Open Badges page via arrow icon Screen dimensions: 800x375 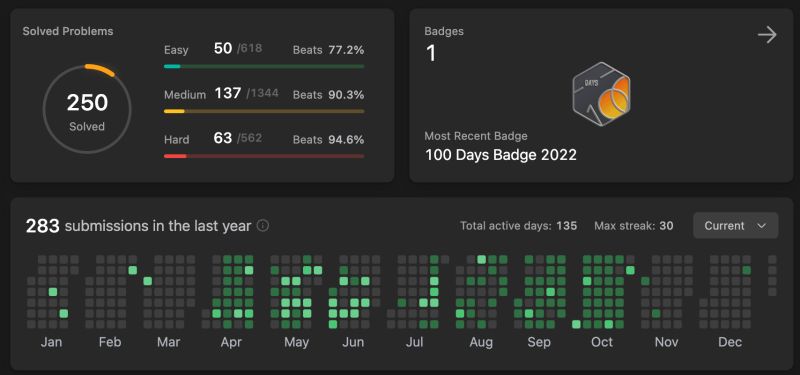(x=767, y=35)
